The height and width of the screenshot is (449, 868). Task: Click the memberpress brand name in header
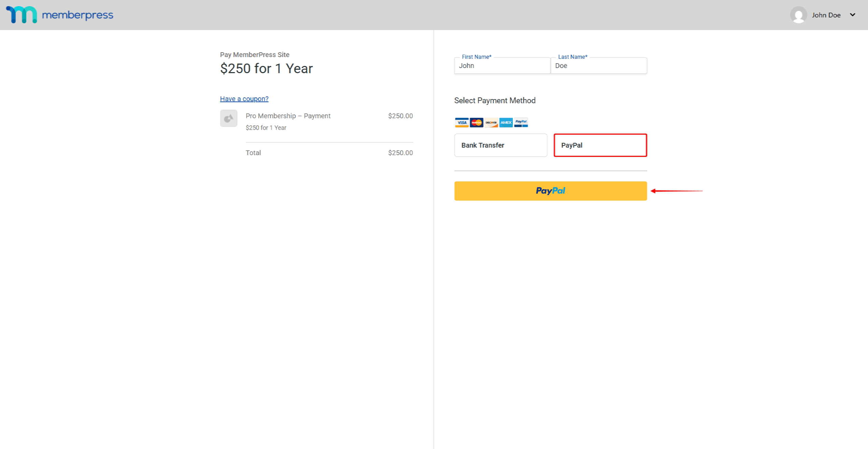coord(77,15)
